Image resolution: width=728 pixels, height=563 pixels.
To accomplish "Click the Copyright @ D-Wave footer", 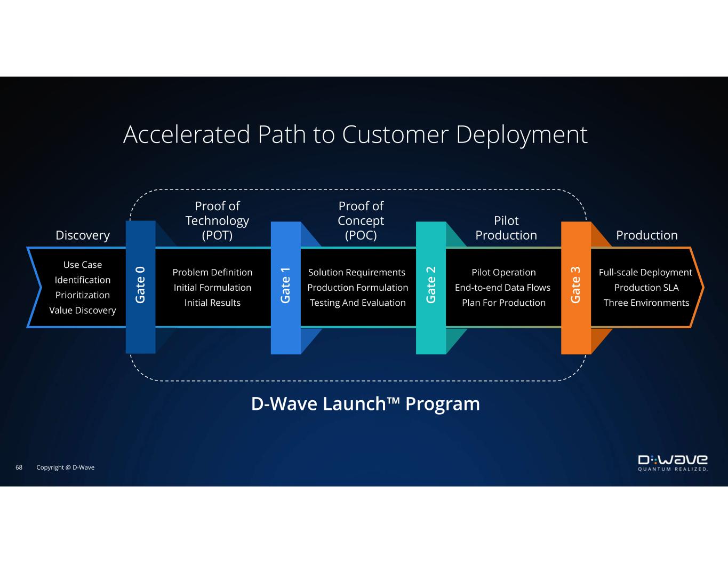I will tap(65, 467).
